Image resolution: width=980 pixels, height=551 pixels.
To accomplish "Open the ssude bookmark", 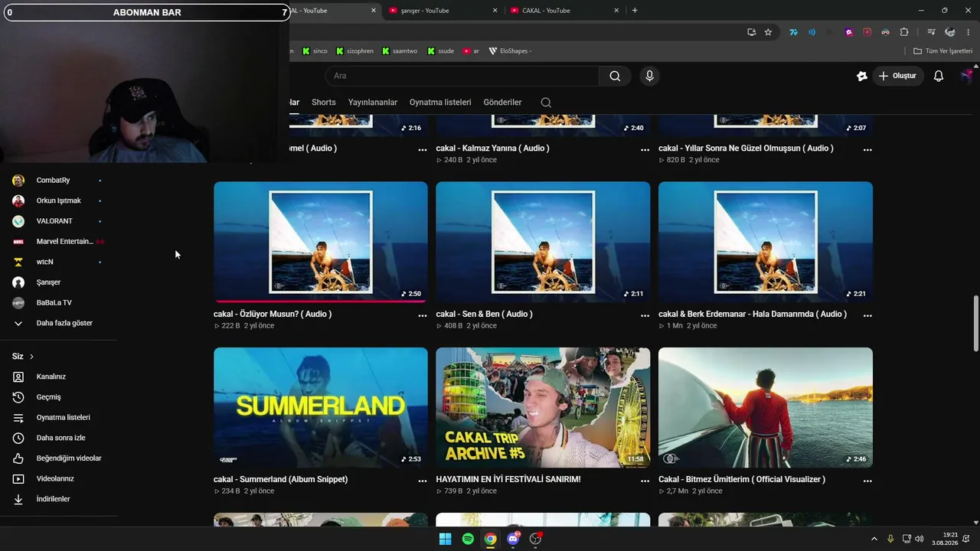I will point(441,51).
